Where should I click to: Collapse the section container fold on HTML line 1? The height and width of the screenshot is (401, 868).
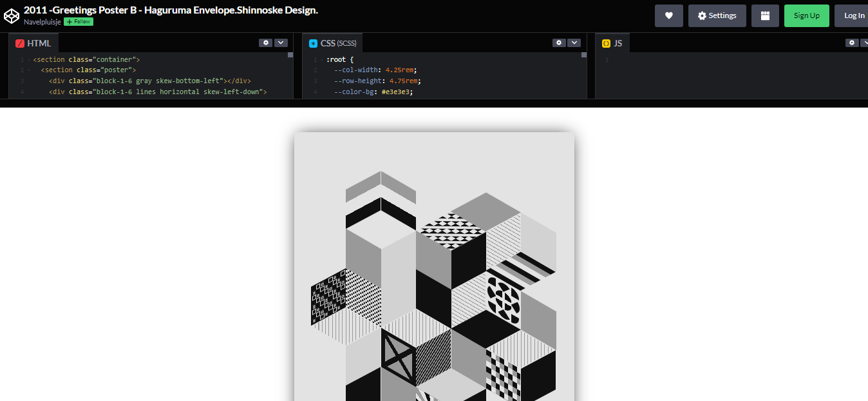pos(28,60)
